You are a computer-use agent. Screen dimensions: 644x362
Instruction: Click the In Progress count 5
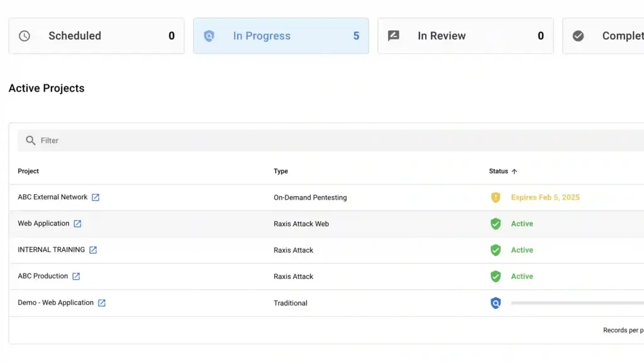click(x=356, y=36)
